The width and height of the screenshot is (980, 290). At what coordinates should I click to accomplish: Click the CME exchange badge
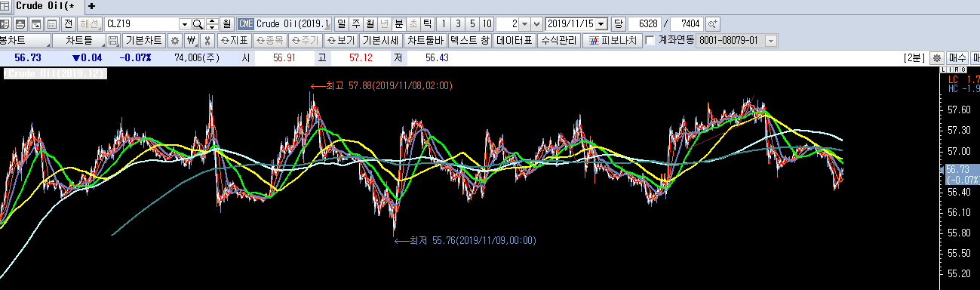[246, 23]
